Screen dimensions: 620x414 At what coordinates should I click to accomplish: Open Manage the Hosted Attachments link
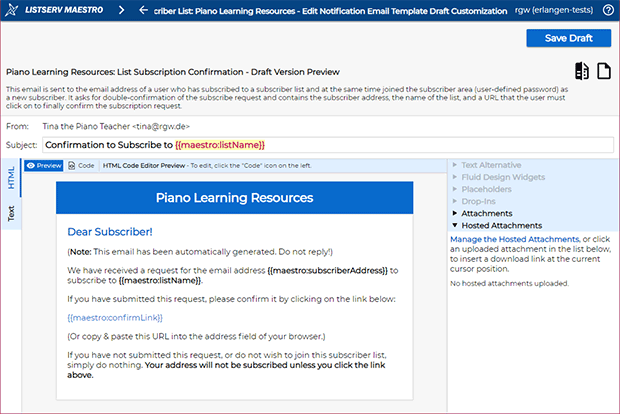515,239
